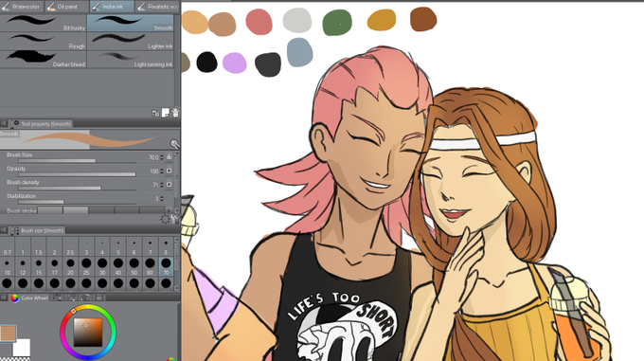Click the create new sub tool icon
Screen dimensions: 644x361
[x=165, y=113]
